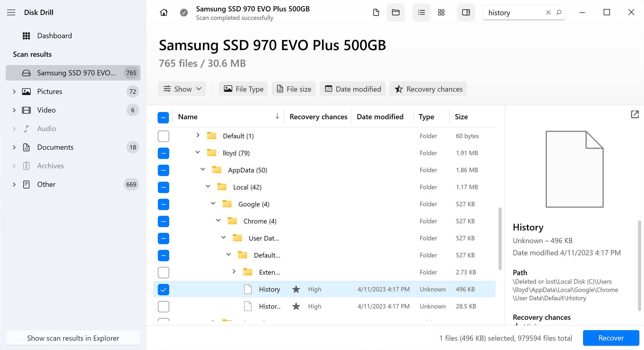Sort by Recovery chances column header
Image resolution: width=644 pixels, height=350 pixels.
pos(318,117)
